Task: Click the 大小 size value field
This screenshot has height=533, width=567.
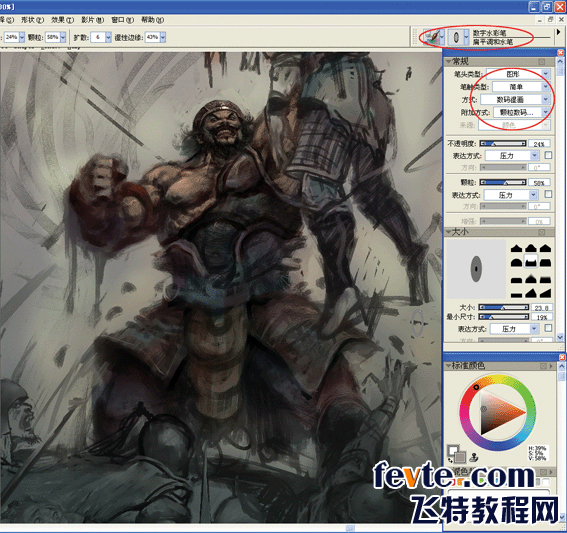Action: [x=542, y=308]
